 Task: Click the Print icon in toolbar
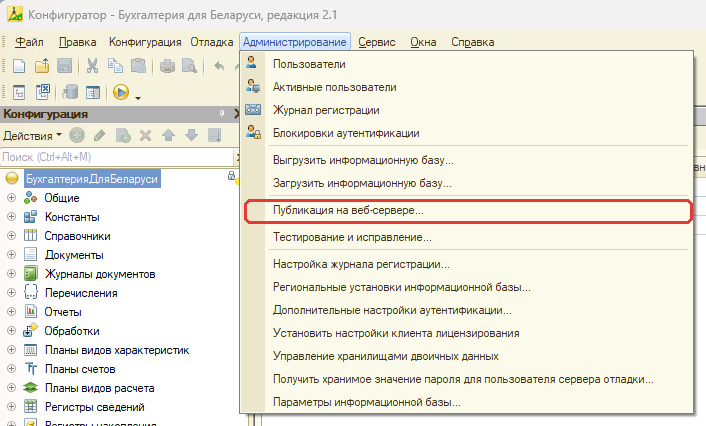pos(167,66)
